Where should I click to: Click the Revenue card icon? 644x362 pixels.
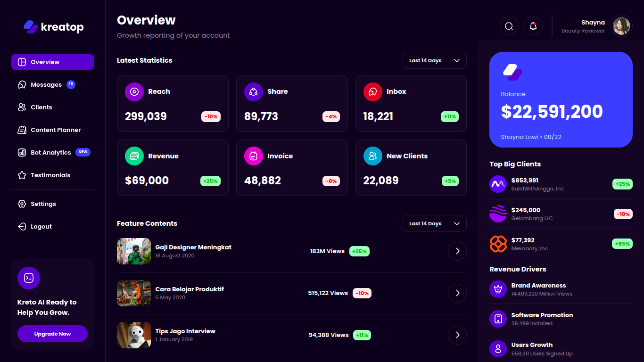coord(134,156)
